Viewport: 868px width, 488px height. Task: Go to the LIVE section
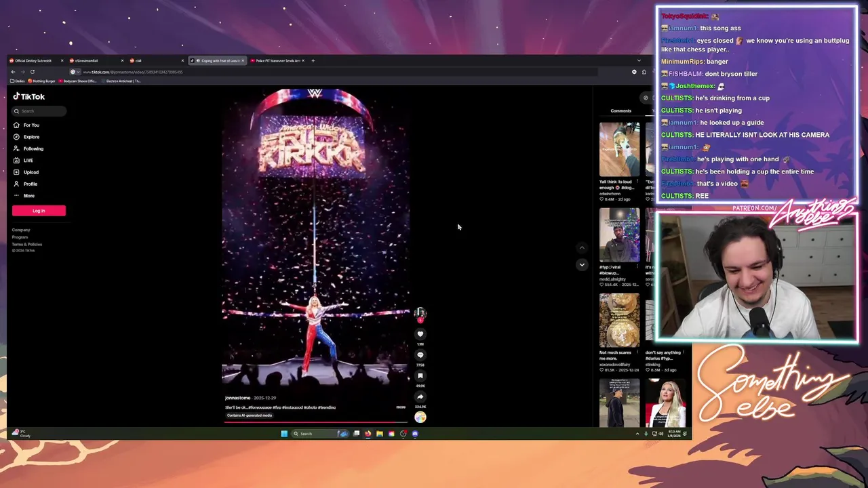[x=23, y=161]
